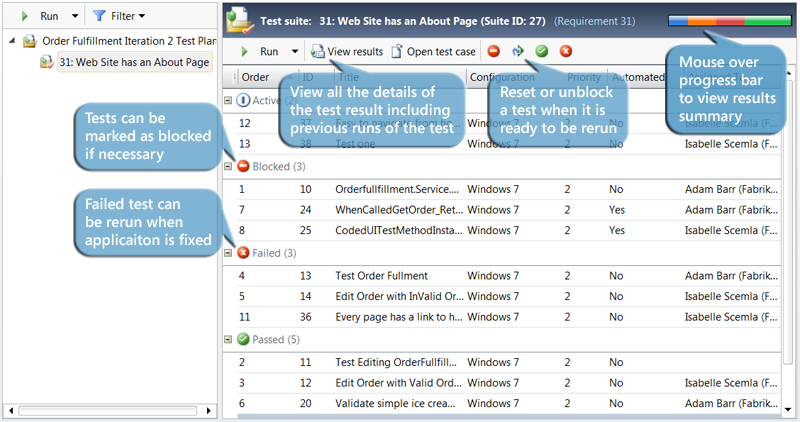
Task: Click left pane horizontal scrollbar right arrow
Action: [208, 410]
